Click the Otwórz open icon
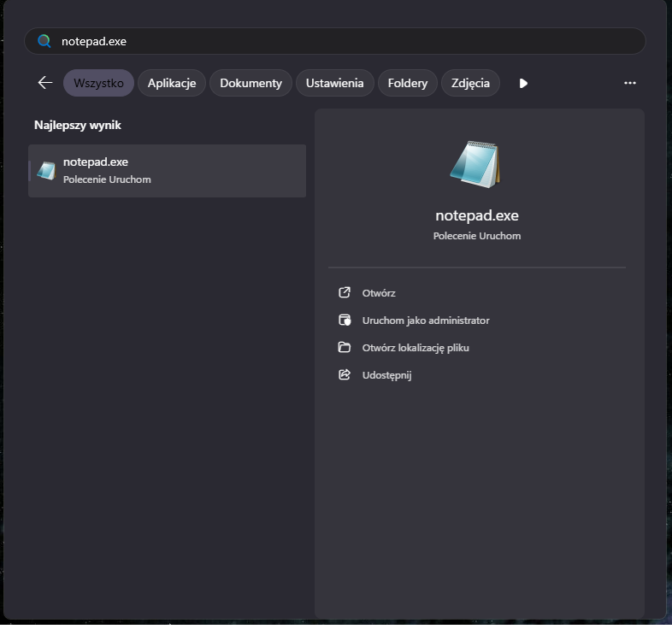The height and width of the screenshot is (635, 672). coord(345,292)
